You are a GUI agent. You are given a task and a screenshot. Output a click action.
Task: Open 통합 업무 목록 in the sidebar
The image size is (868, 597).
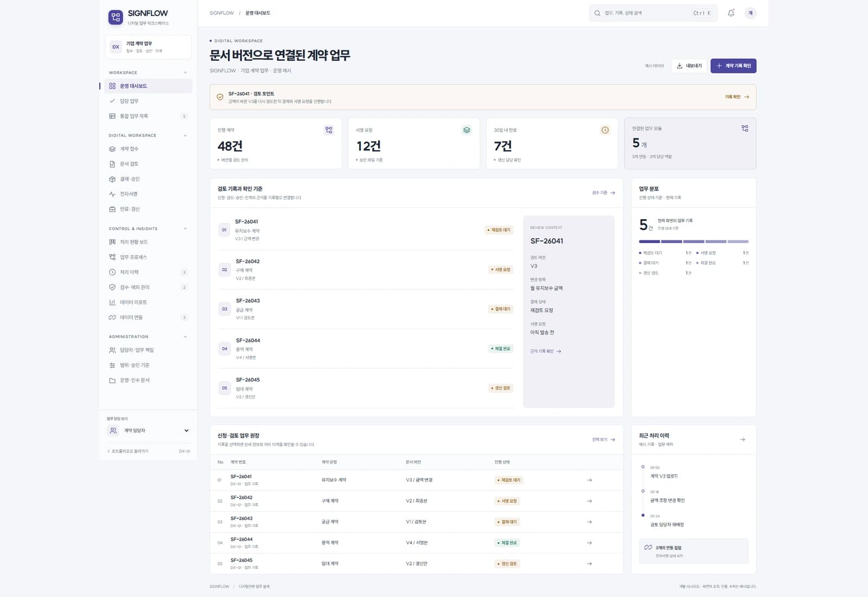(148, 116)
